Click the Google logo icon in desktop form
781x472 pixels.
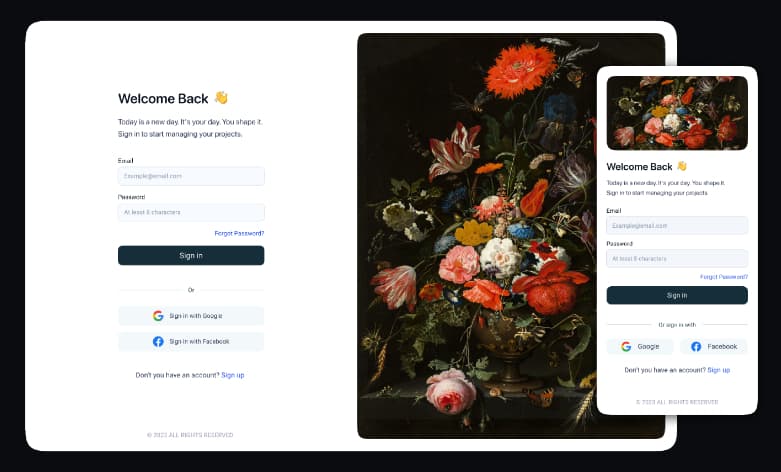(x=158, y=316)
